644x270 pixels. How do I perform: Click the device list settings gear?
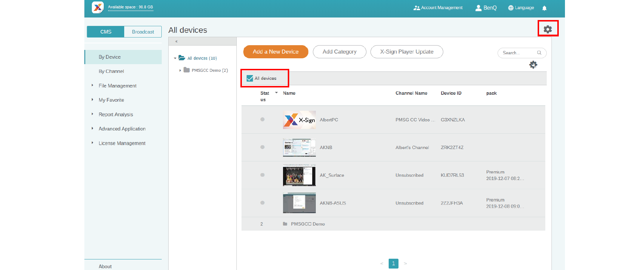click(533, 65)
